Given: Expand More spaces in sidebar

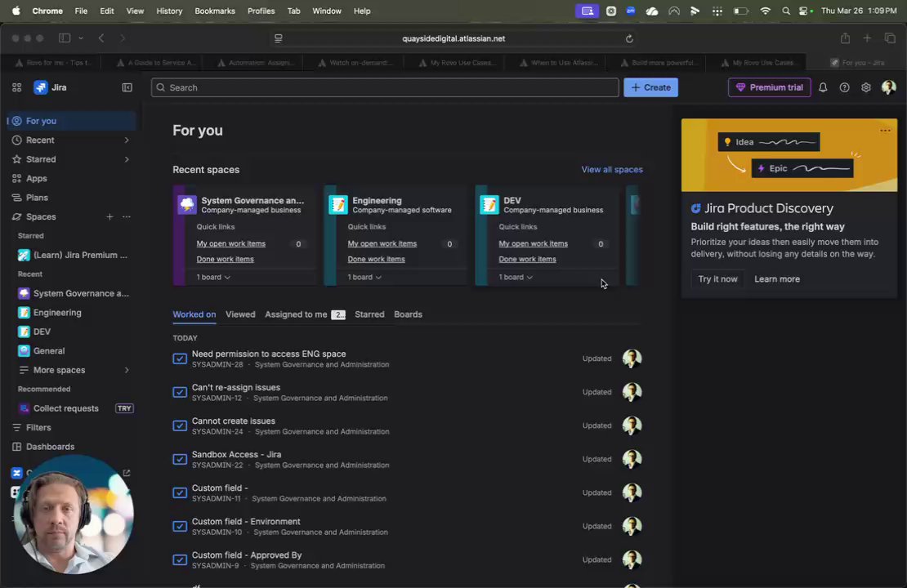Looking at the screenshot, I should pos(126,370).
